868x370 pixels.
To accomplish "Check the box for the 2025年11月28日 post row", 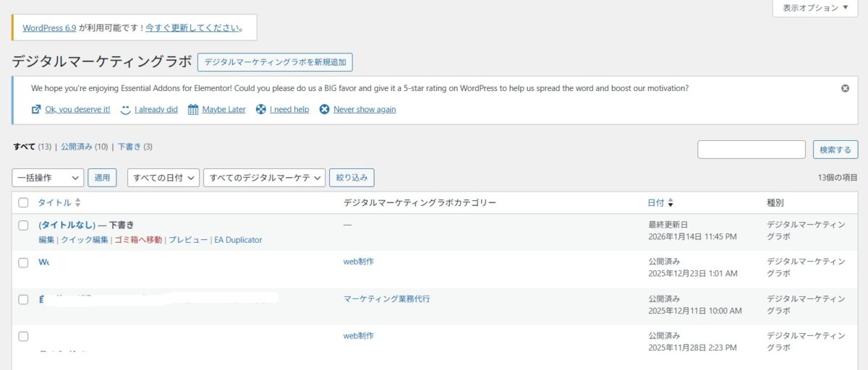I will pyautogui.click(x=23, y=336).
